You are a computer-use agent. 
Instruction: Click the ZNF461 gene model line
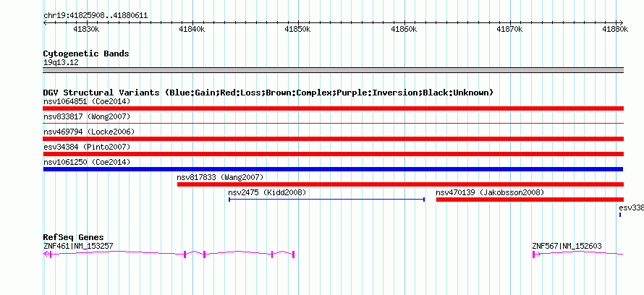[x=169, y=254]
